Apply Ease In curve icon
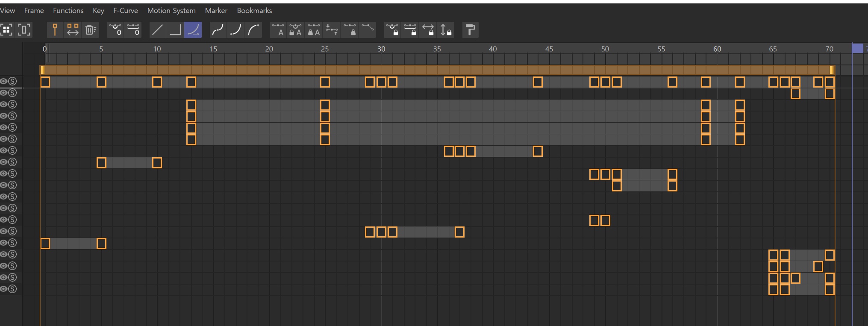Viewport: 868px width, 326px height. pyautogui.click(x=235, y=30)
